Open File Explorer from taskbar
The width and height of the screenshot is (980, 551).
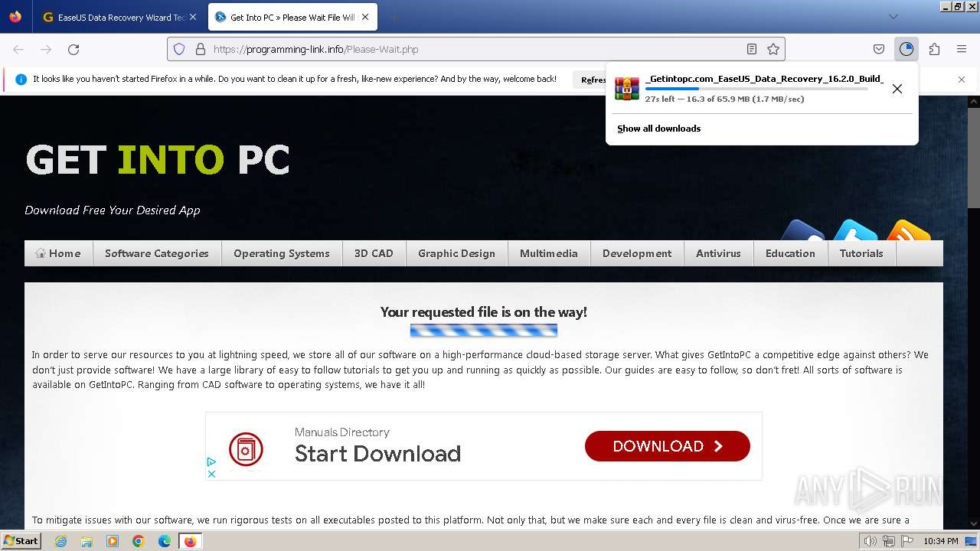(87, 541)
